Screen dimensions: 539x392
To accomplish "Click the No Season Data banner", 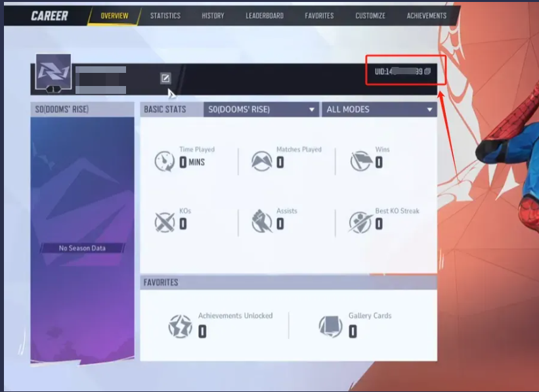I will point(82,248).
